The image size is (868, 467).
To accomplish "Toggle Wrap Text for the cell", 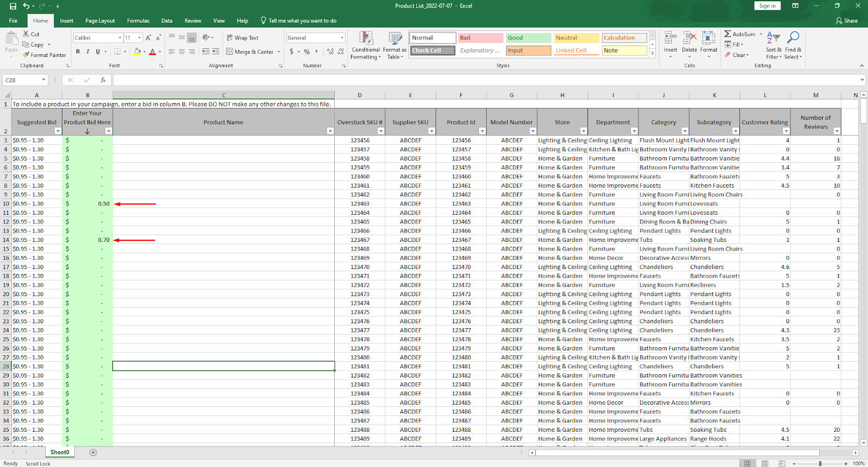I will [242, 37].
